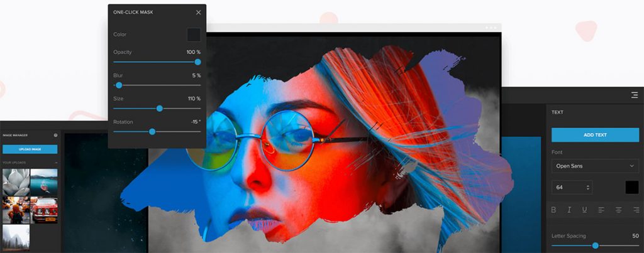Image resolution: width=644 pixels, height=253 pixels.
Task: Toggle bold text formatting
Action: click(554, 210)
